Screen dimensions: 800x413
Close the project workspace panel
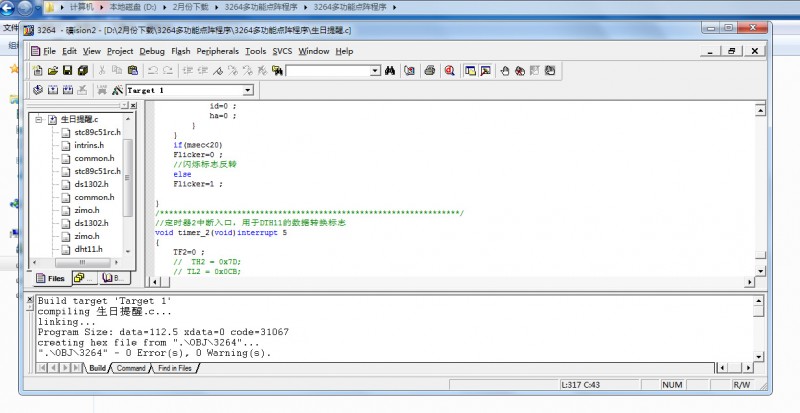coord(132,105)
